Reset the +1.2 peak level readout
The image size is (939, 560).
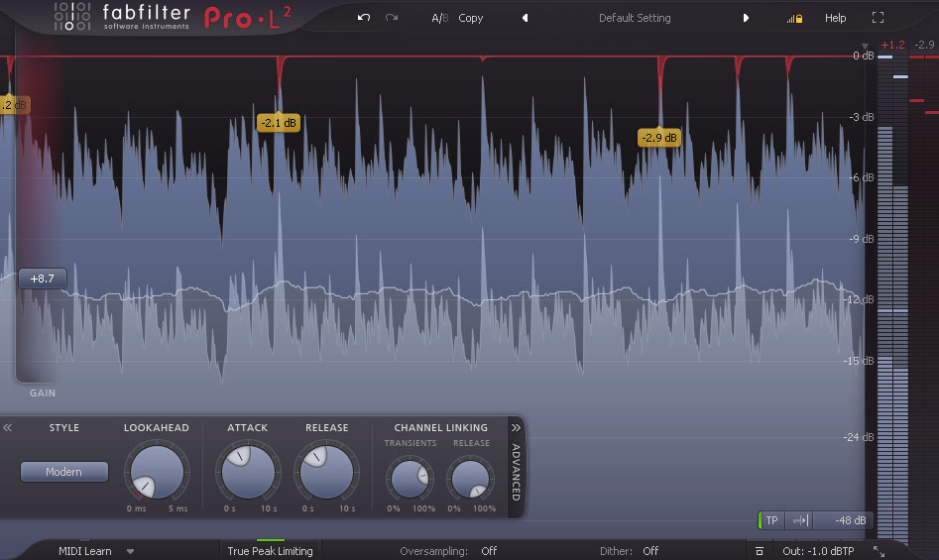892,45
